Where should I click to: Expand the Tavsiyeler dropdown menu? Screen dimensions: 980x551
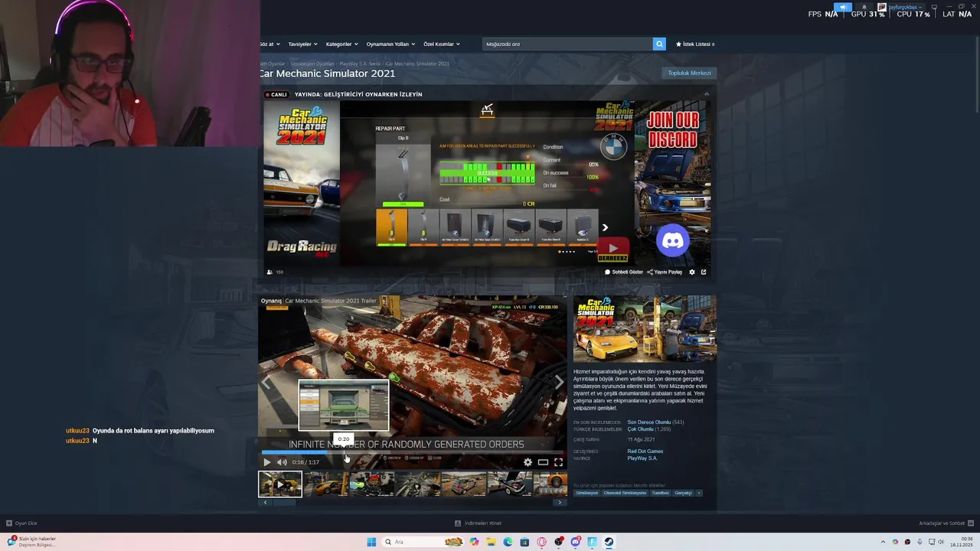point(302,44)
